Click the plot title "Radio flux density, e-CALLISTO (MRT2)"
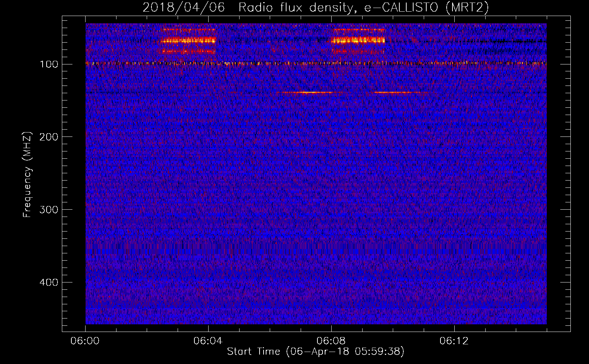This screenshot has width=589, height=364. (364, 8)
